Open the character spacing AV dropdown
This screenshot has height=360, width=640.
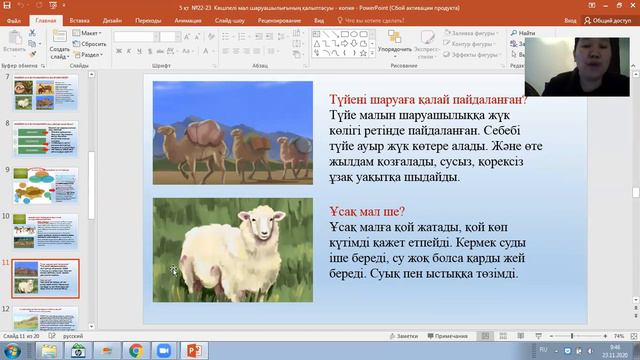point(172,51)
